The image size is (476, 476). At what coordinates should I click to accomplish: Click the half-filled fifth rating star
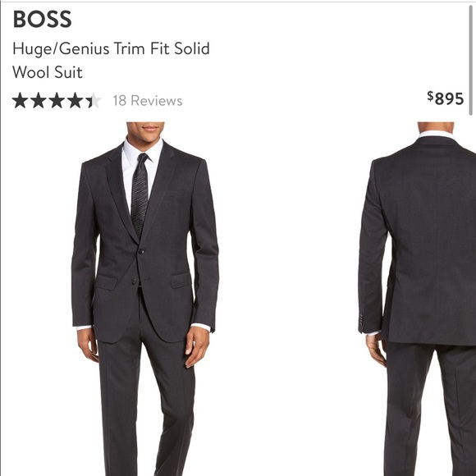[x=94, y=100]
